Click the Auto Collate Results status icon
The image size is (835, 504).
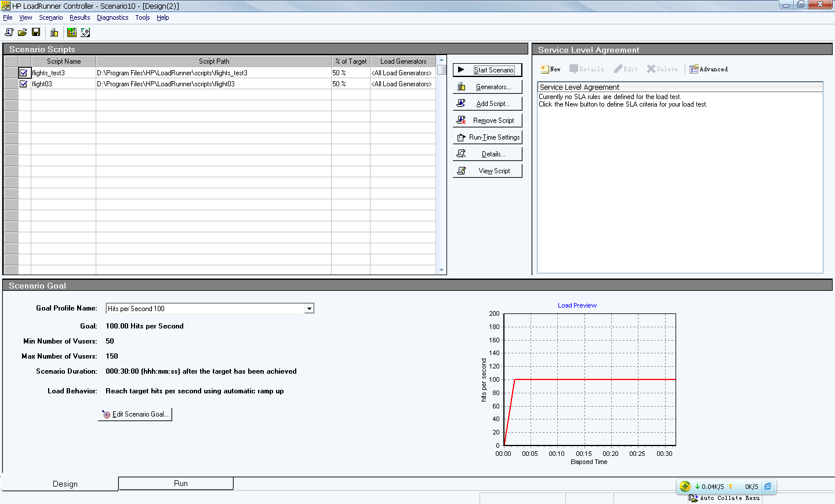coord(693,498)
